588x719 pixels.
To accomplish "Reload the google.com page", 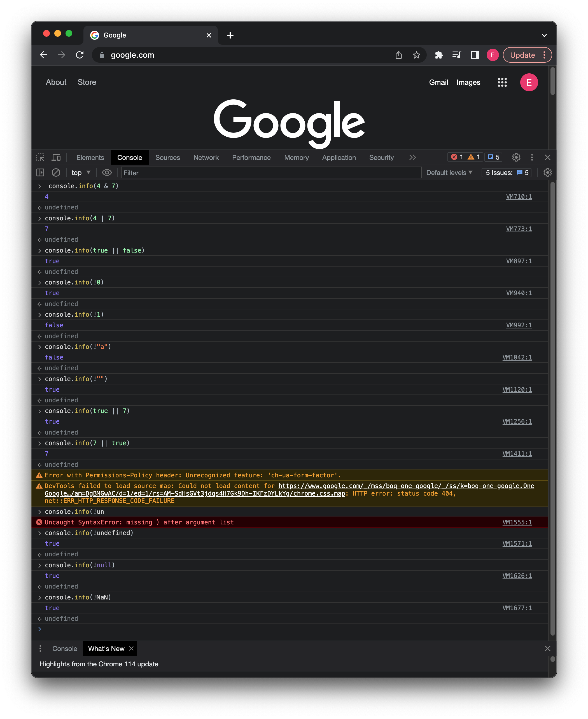I will (80, 55).
